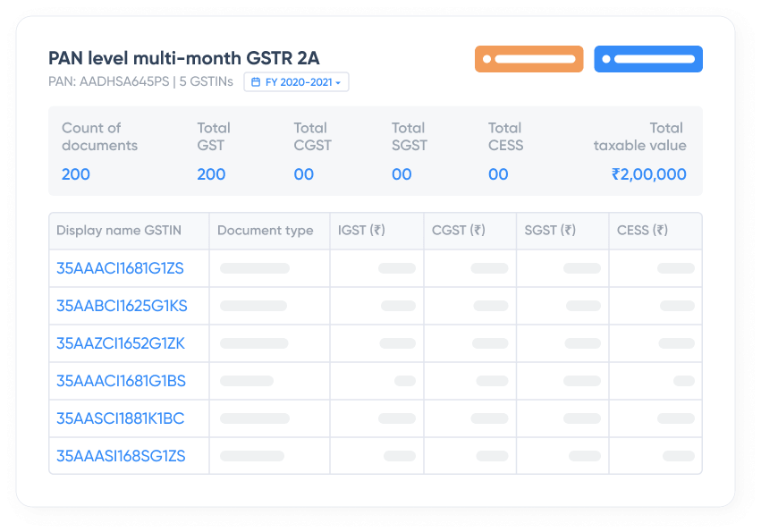
Task: Open the FY 2020-2021 dropdown
Action: pyautogui.click(x=298, y=82)
